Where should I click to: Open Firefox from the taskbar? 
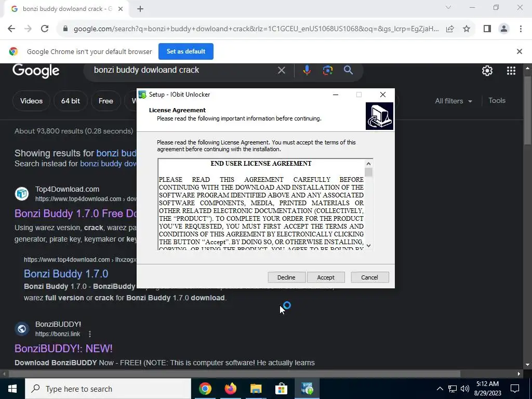[x=230, y=389]
